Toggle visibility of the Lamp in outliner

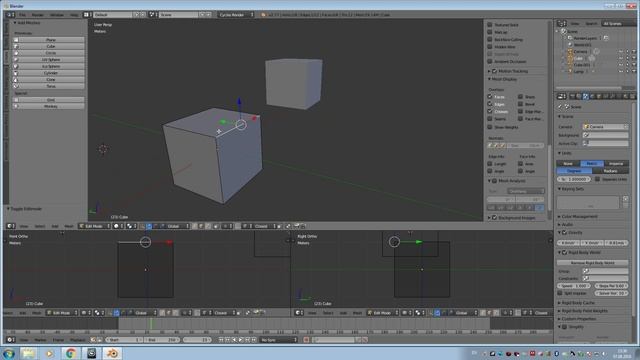[x=621, y=71]
